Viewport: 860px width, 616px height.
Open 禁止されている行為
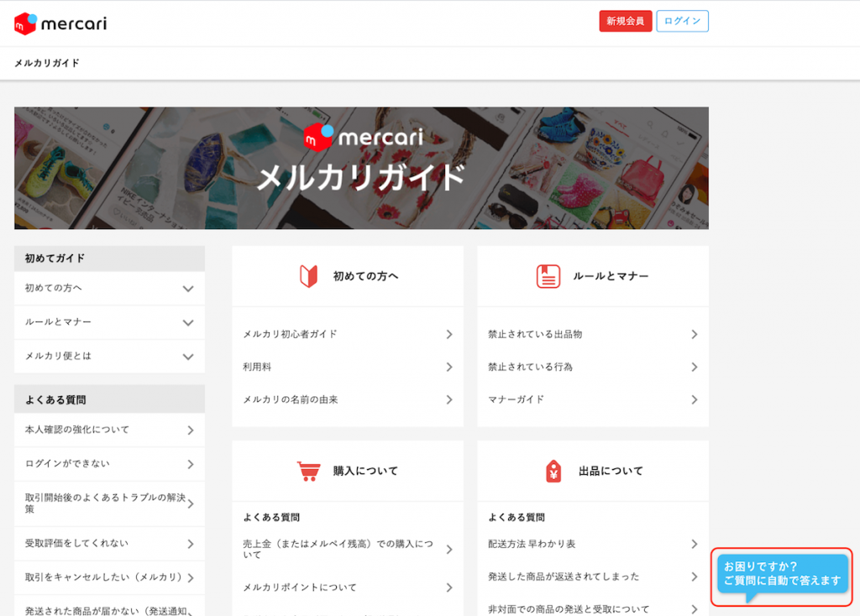click(593, 368)
